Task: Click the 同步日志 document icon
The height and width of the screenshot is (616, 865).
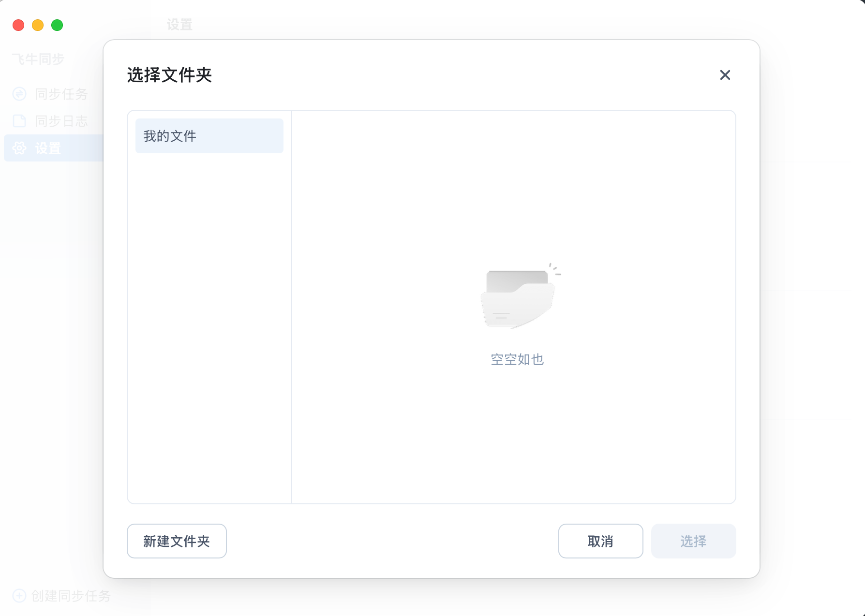Action: click(x=19, y=121)
